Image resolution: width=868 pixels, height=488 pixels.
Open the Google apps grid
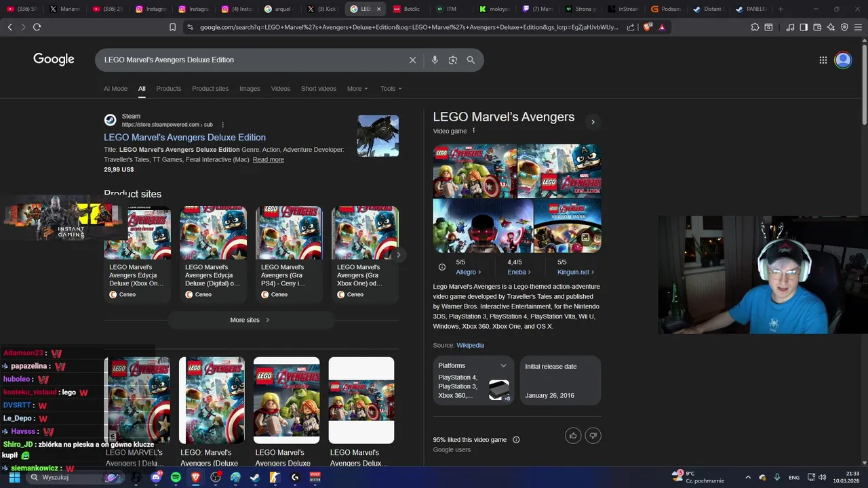tap(823, 60)
